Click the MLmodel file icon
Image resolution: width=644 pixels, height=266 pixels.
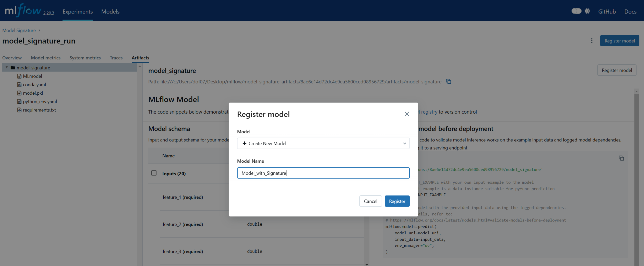click(x=19, y=76)
